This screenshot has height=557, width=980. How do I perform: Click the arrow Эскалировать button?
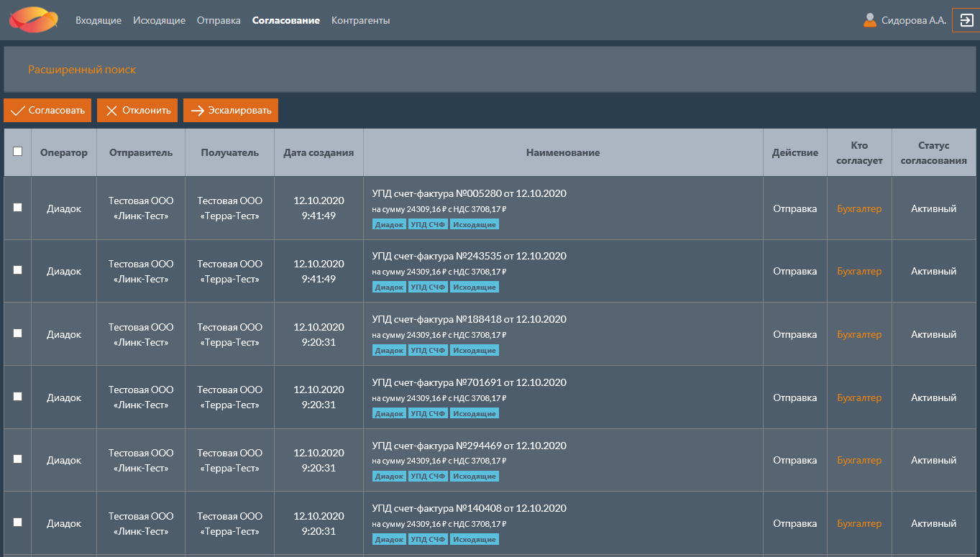click(x=231, y=111)
